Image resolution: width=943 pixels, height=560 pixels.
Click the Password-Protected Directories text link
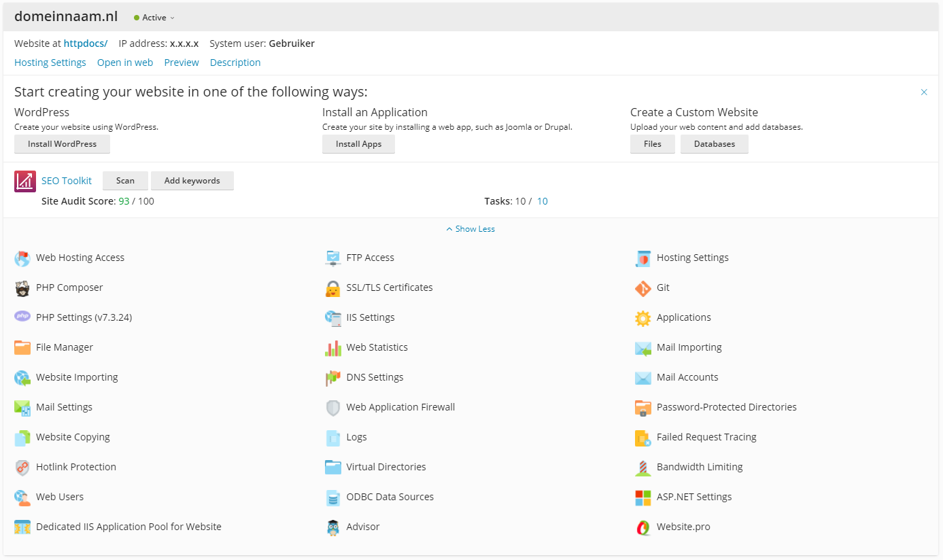point(727,407)
